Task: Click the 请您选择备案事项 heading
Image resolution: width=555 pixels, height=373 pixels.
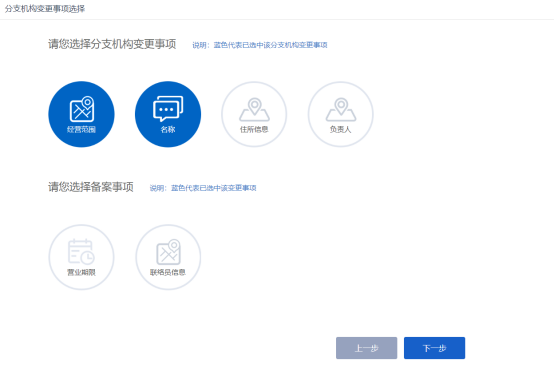Action: (91, 187)
